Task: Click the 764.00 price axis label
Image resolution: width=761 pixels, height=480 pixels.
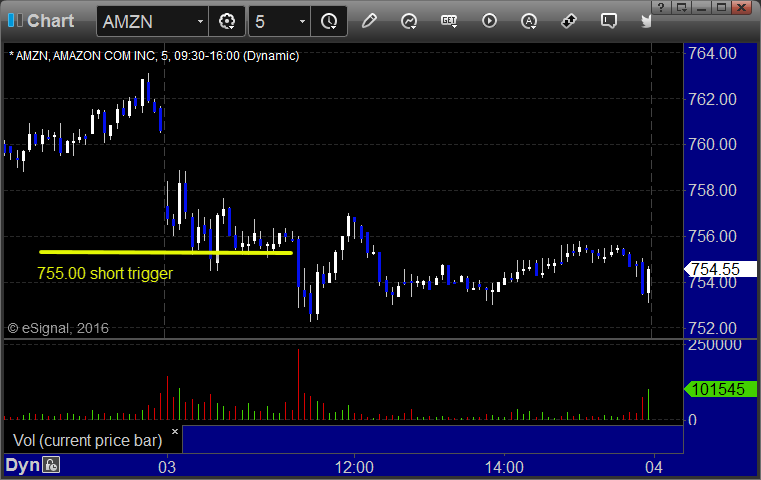Action: coord(712,53)
